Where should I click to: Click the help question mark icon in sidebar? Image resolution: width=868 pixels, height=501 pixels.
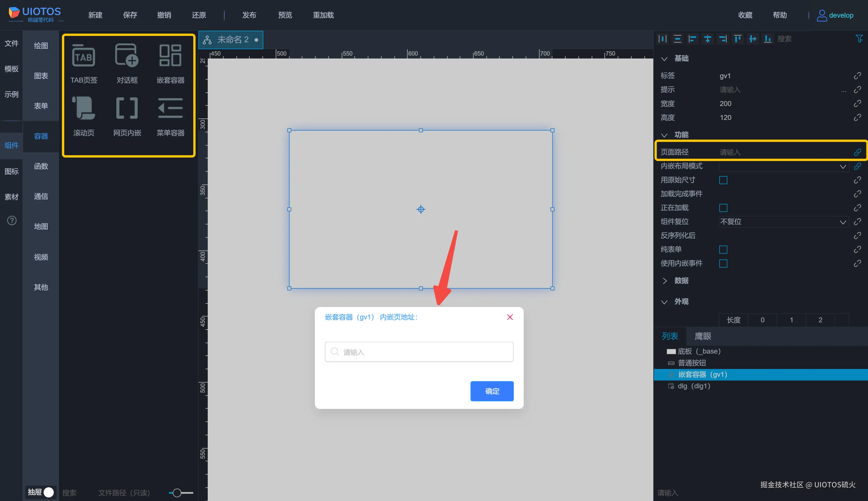tap(12, 221)
